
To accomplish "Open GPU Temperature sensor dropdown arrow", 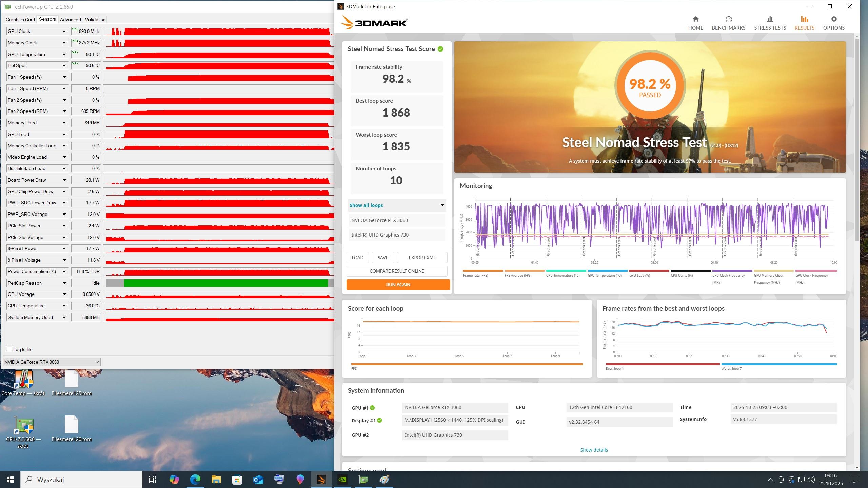I will tap(64, 54).
